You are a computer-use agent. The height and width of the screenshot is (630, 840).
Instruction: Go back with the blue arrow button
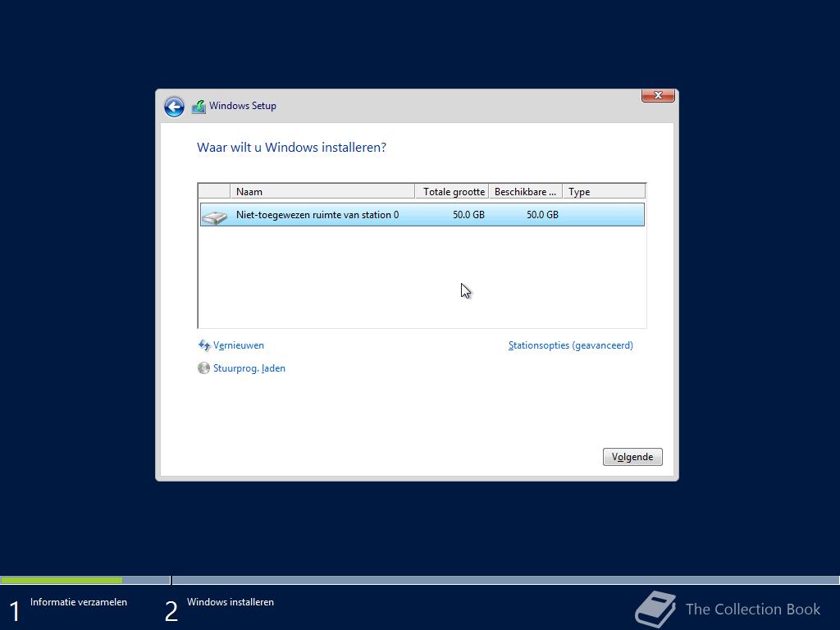point(174,107)
